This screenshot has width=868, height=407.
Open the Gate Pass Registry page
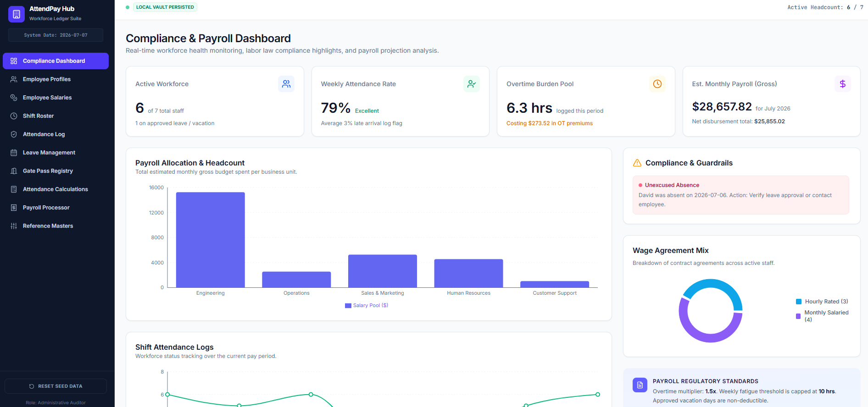point(56,171)
